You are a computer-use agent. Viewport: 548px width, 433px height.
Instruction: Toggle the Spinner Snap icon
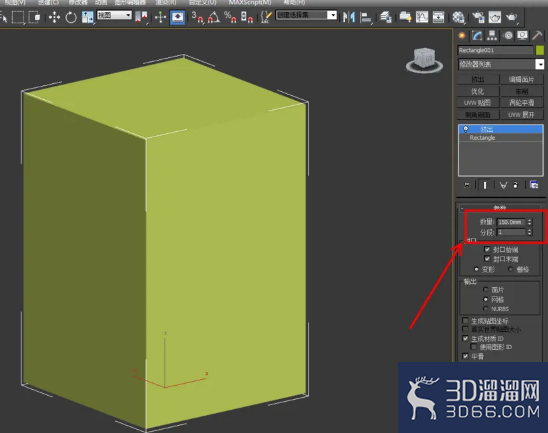tap(247, 17)
